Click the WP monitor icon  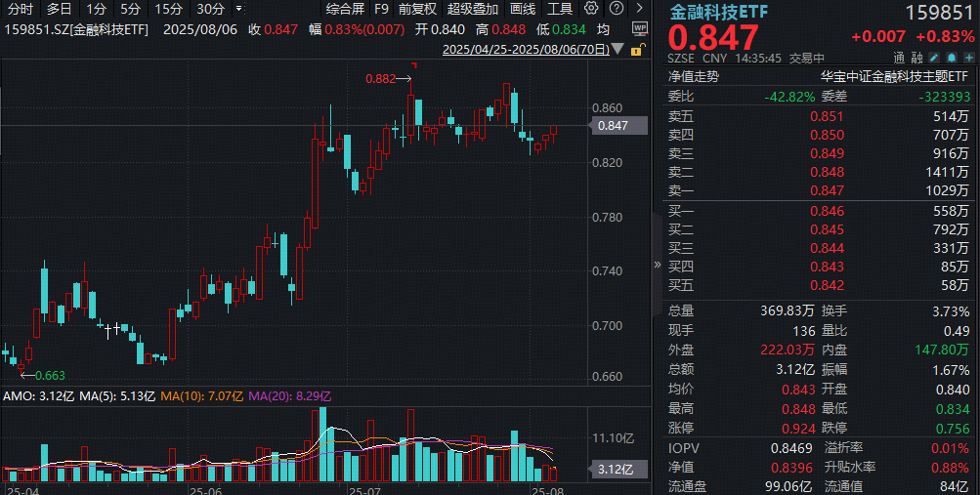[639, 28]
